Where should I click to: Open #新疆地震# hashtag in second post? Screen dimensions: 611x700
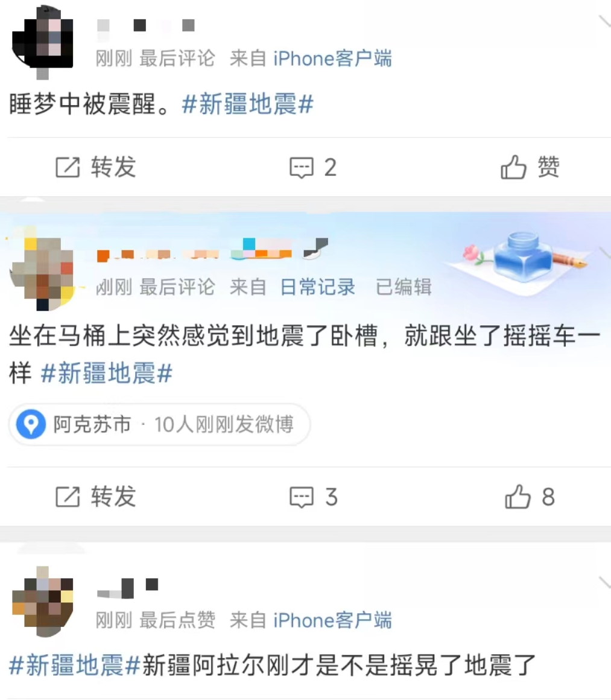(x=106, y=373)
